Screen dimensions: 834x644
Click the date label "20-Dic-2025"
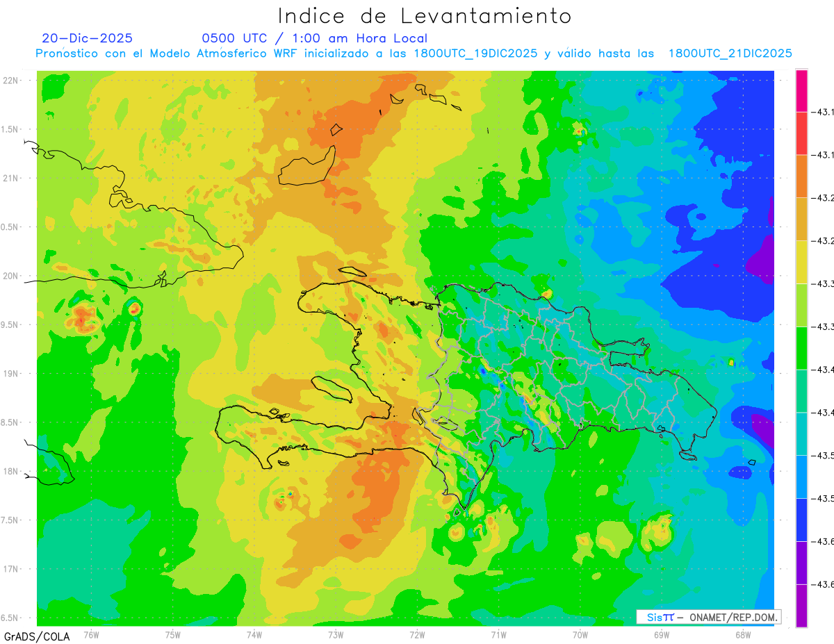pyautogui.click(x=87, y=38)
